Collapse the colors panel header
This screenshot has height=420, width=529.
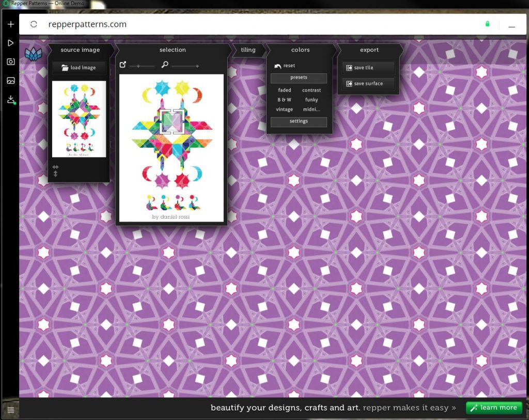[300, 50]
